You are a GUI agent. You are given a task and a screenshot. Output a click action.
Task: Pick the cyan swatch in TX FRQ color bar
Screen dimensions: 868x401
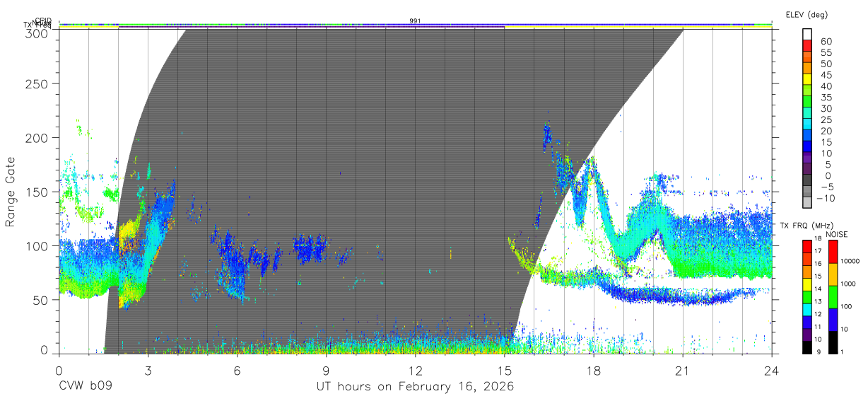coord(807,309)
